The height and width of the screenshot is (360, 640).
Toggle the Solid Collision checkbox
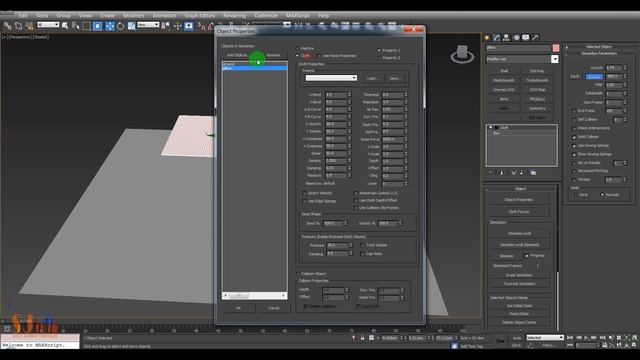(574, 137)
